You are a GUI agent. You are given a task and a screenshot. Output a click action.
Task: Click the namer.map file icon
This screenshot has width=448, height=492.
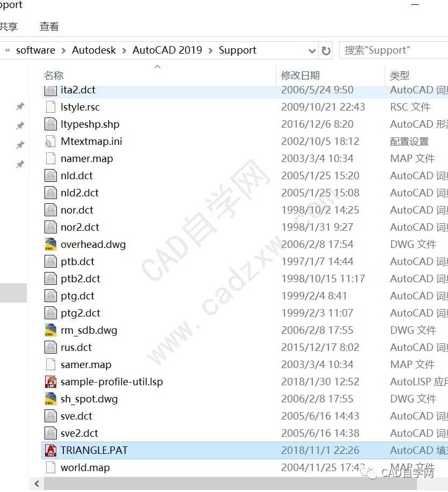50,158
